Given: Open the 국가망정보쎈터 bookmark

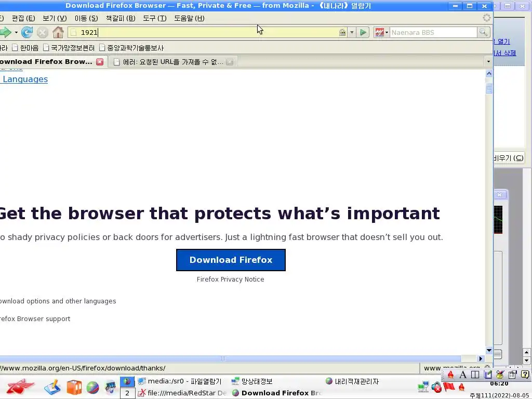Looking at the screenshot, I should pos(69,48).
